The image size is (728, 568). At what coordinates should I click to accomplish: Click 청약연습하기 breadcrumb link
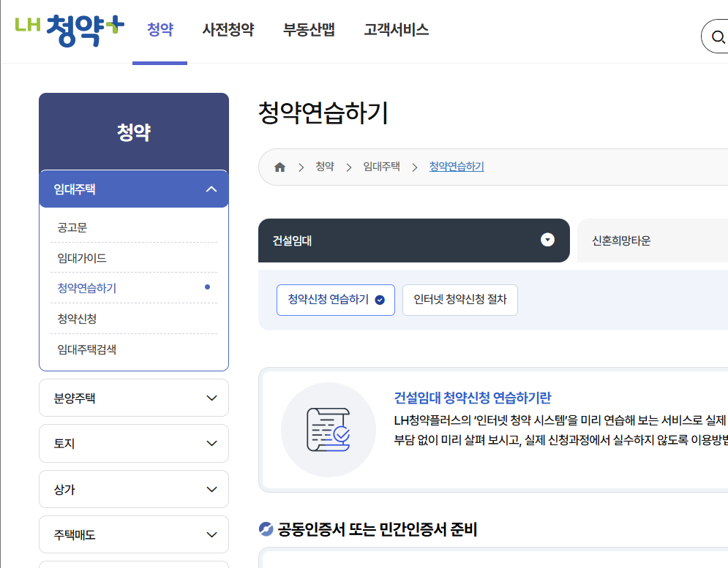[x=457, y=167]
